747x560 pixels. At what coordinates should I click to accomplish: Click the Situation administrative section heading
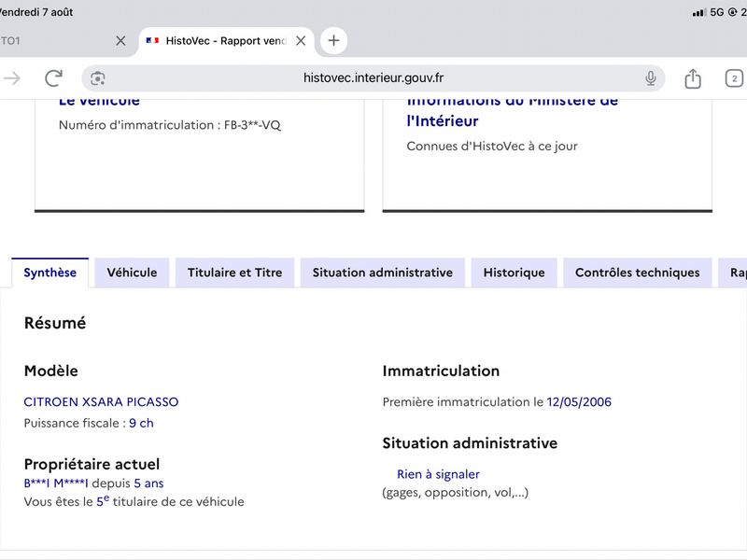coord(470,443)
